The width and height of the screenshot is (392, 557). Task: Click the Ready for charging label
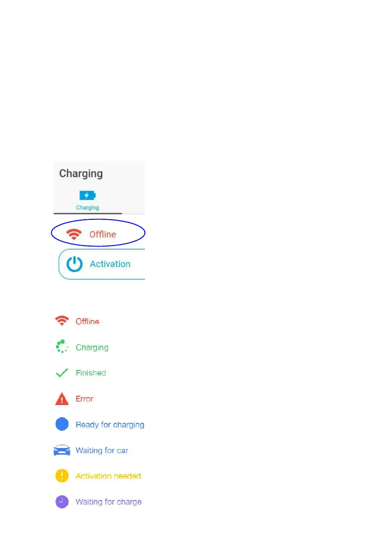[110, 425]
